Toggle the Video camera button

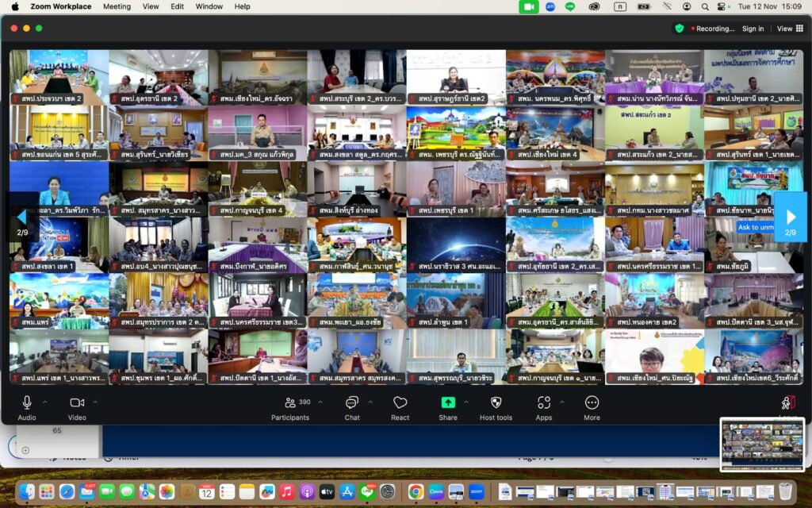tap(77, 408)
